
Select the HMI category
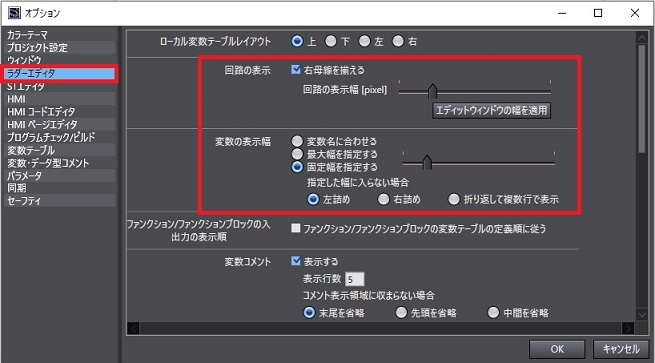click(60, 99)
